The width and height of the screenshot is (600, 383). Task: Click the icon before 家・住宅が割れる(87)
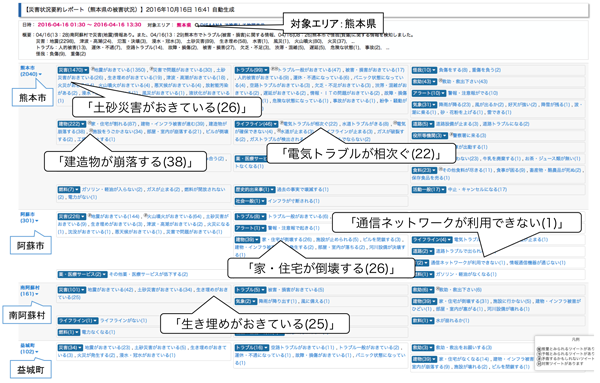point(90,123)
